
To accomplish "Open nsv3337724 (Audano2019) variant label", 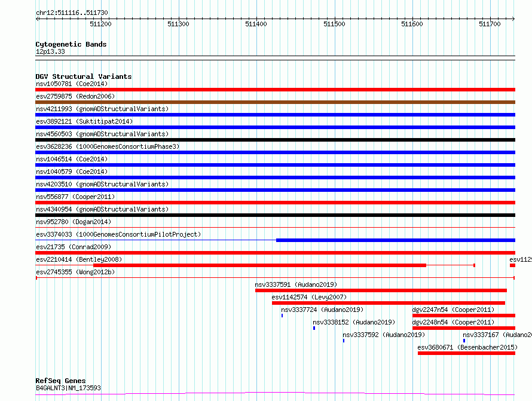I will pos(322,310).
